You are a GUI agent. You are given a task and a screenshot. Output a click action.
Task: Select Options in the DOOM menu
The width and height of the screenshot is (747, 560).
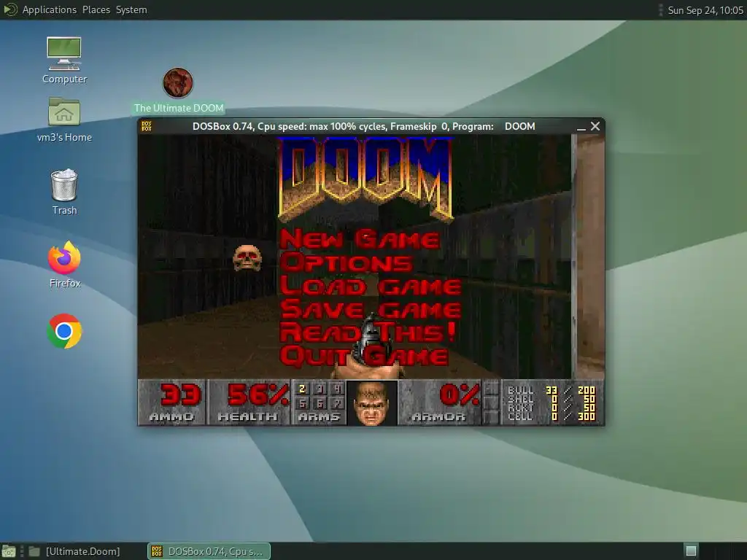click(x=347, y=262)
